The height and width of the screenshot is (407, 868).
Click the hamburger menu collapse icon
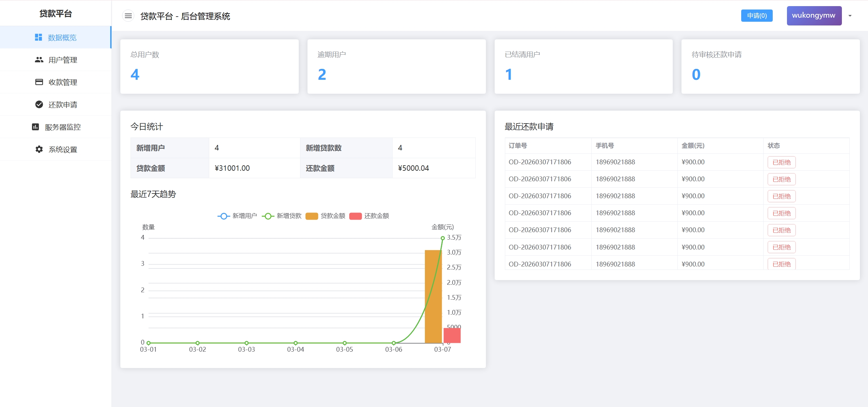point(128,16)
